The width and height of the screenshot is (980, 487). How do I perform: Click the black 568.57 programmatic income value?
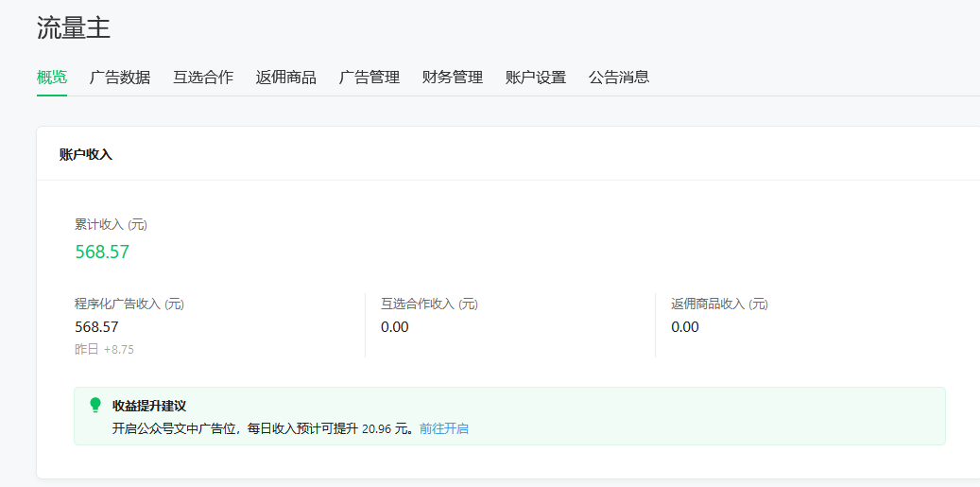(97, 327)
